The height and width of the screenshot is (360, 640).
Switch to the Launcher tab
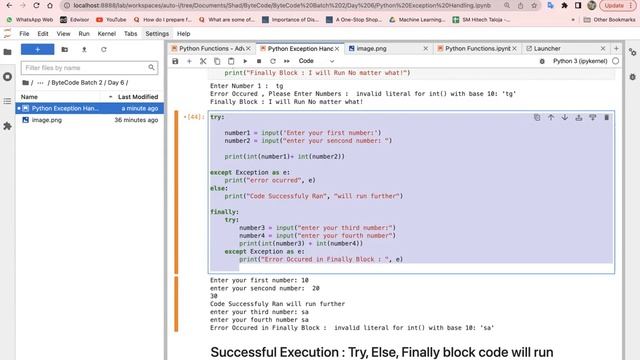click(x=565, y=49)
